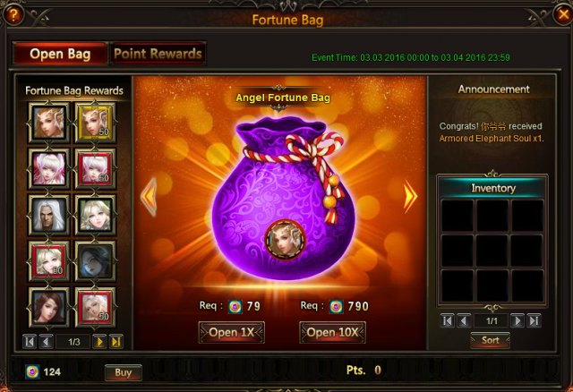Show the previous fortune bag with left arrow
The width and height of the screenshot is (573, 392).
coord(149,197)
